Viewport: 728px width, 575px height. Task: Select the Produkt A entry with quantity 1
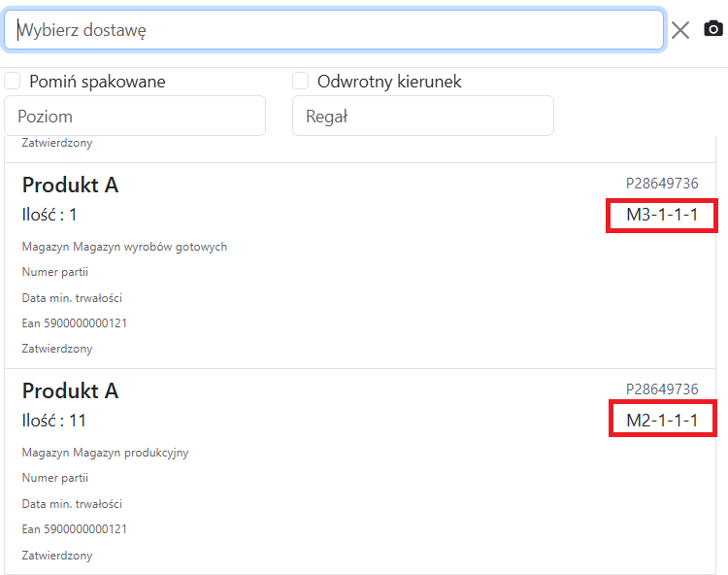coord(71,185)
